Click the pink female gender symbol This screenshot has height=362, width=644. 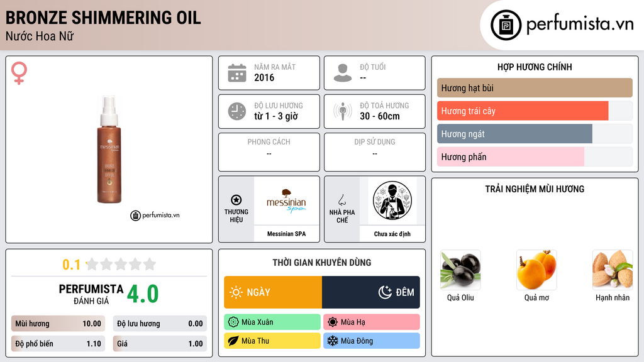(19, 73)
